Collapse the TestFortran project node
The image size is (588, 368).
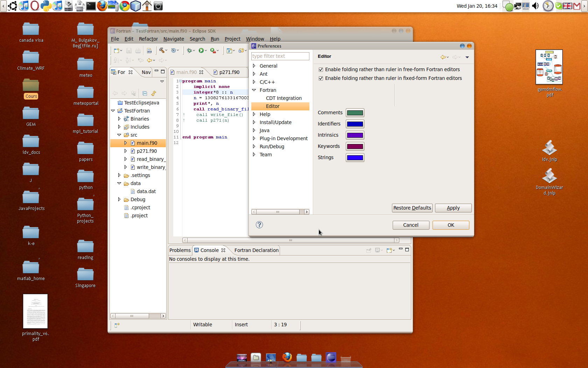point(113,111)
